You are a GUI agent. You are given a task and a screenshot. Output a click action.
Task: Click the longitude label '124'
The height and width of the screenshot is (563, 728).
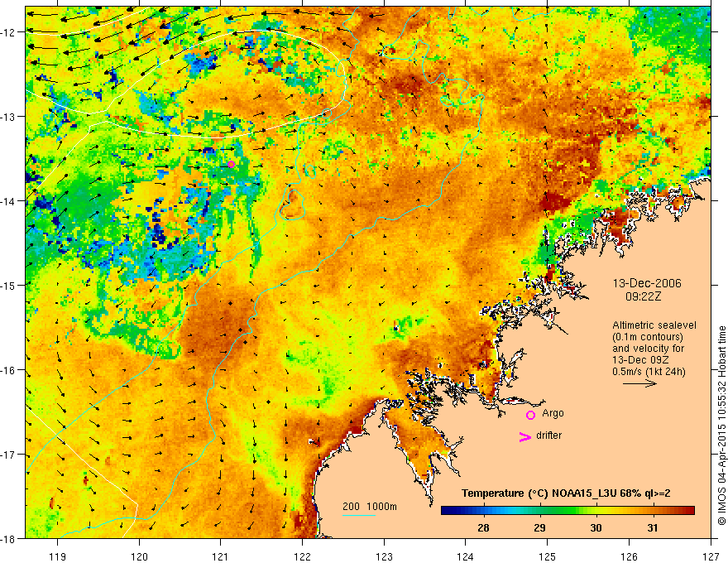[466, 556]
